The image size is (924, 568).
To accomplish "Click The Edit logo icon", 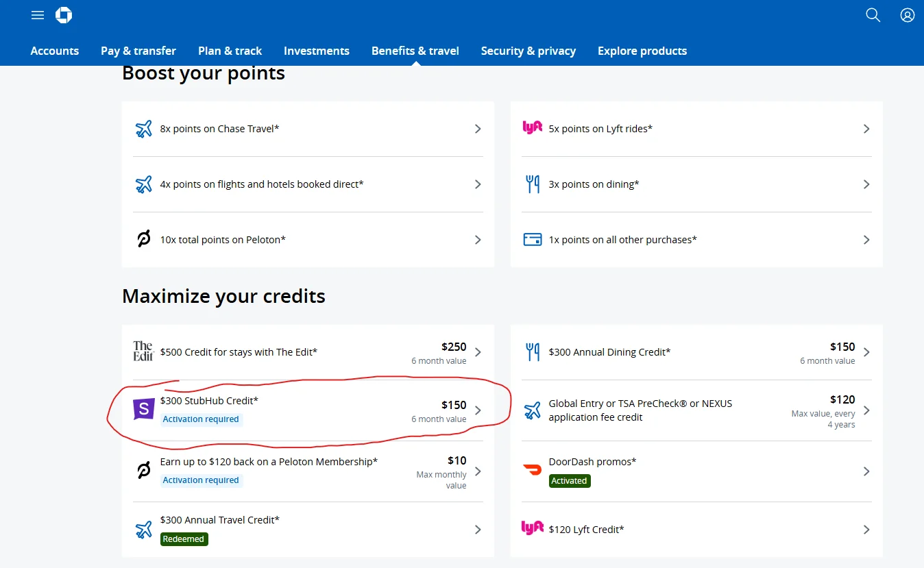I will pos(143,351).
